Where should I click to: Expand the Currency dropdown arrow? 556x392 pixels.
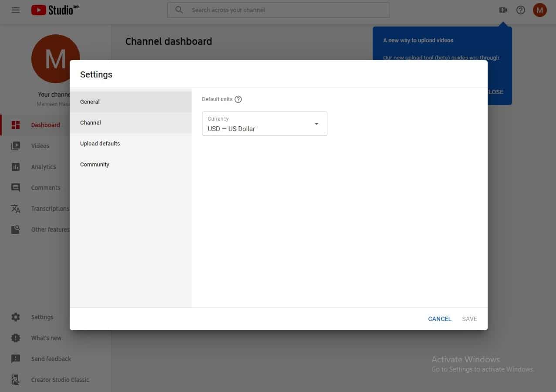pos(317,124)
